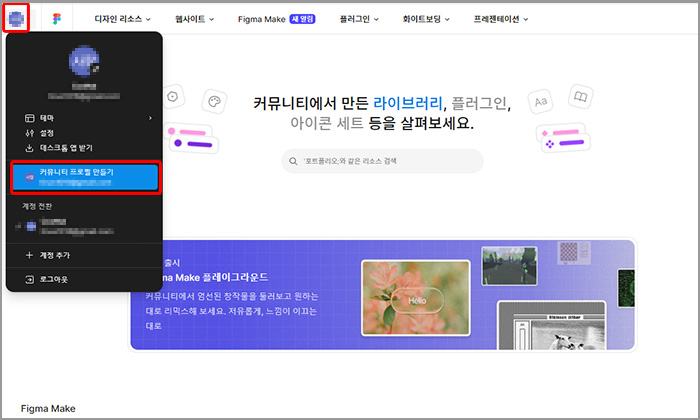This screenshot has width=700, height=420.
Task: Choose 커뮤니티 프로필 만들기
Action: 85,177
